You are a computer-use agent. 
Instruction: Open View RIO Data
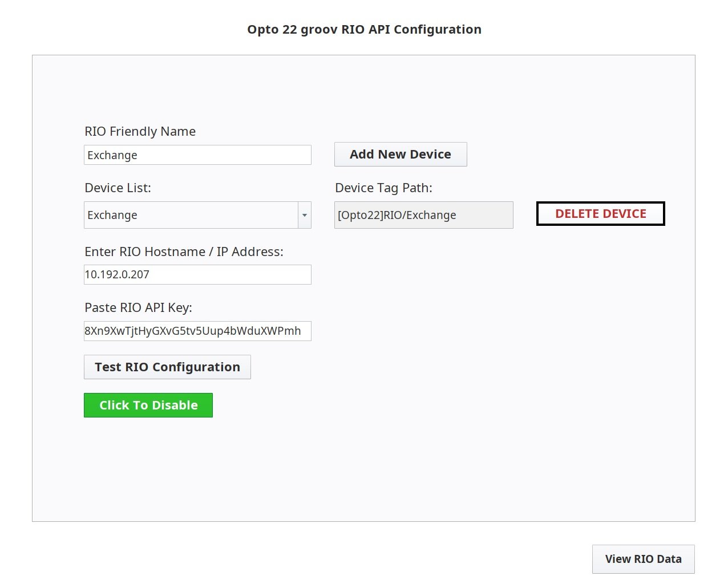643,559
